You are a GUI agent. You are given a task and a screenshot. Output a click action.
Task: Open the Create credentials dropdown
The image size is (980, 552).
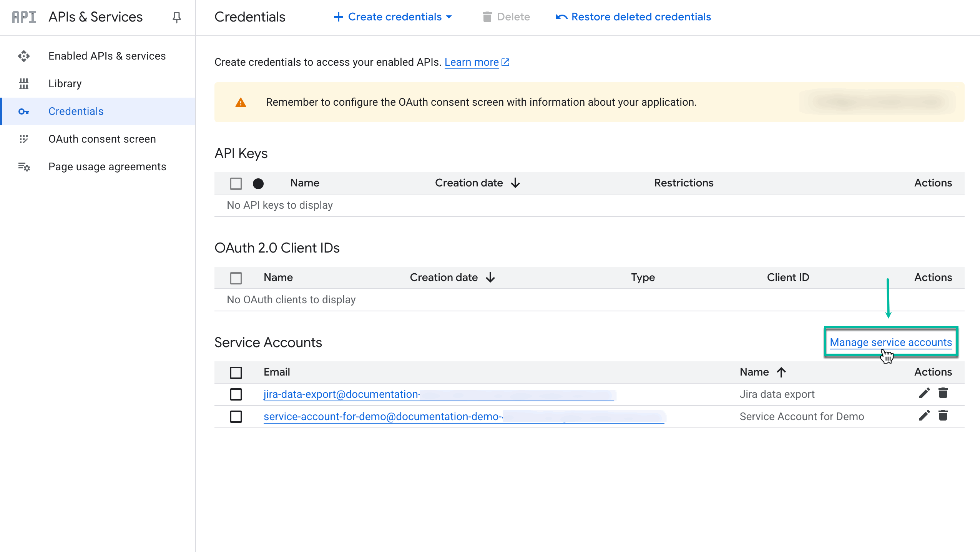[393, 17]
